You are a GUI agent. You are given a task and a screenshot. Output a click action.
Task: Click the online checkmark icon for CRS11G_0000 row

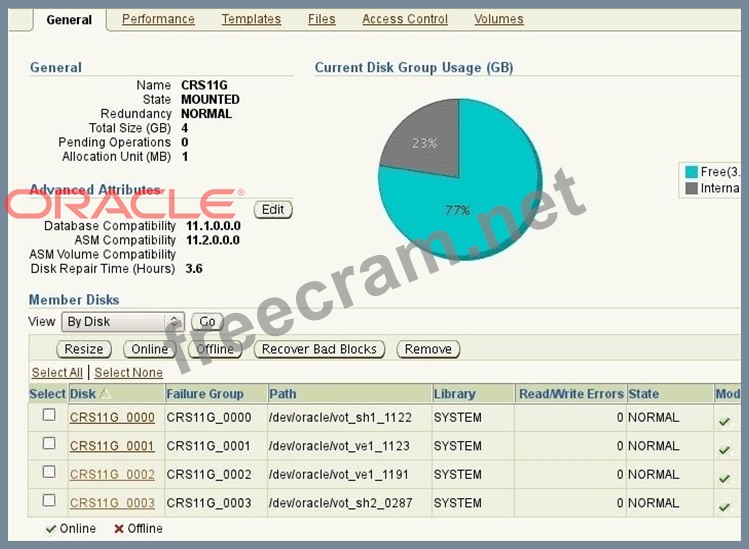point(725,421)
